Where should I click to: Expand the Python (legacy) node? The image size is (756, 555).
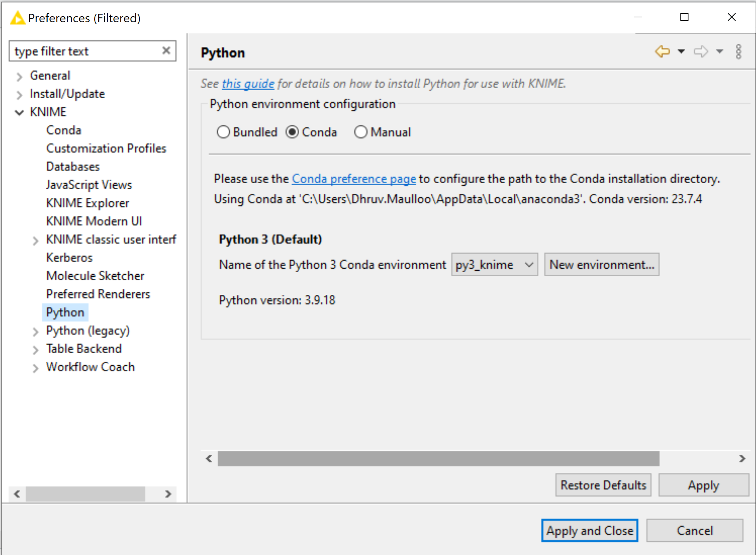[x=36, y=332]
